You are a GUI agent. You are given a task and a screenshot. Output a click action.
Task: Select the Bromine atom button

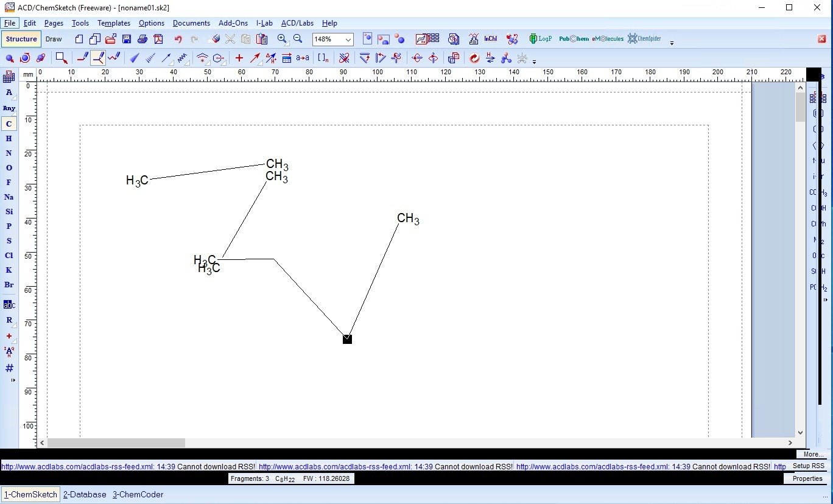[9, 285]
